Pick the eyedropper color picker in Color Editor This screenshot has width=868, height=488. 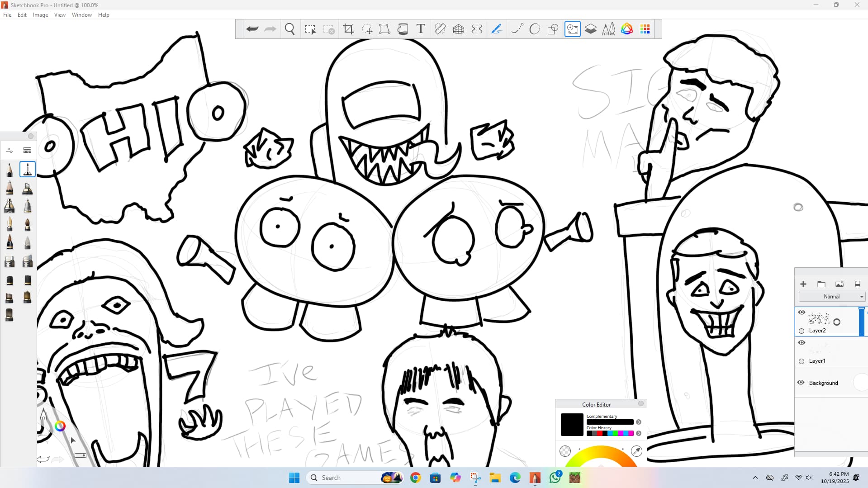[x=636, y=451]
